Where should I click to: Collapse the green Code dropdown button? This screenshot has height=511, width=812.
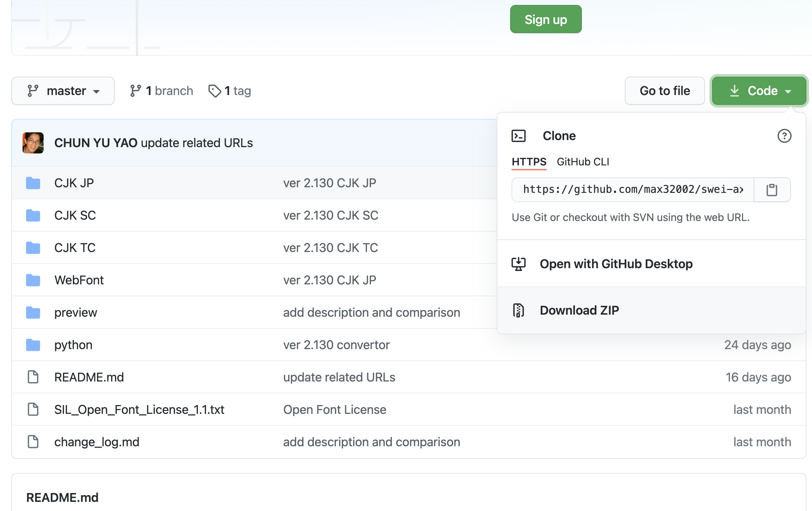click(x=759, y=91)
